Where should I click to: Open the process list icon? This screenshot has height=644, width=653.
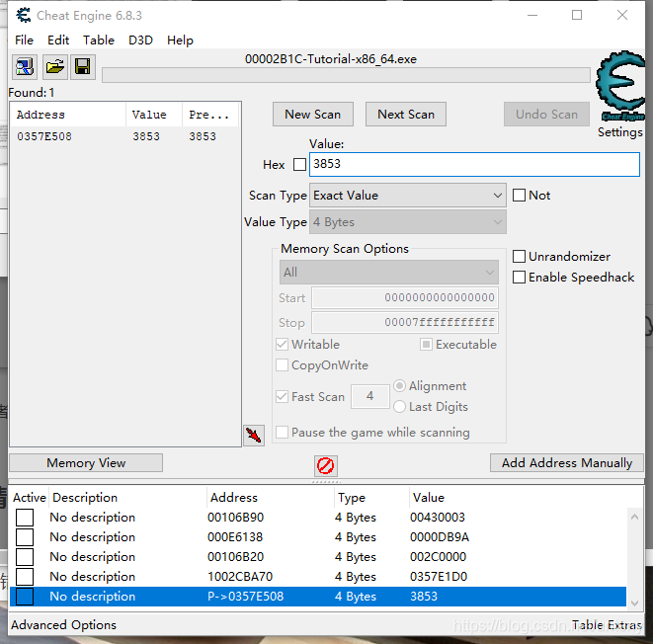click(x=25, y=66)
